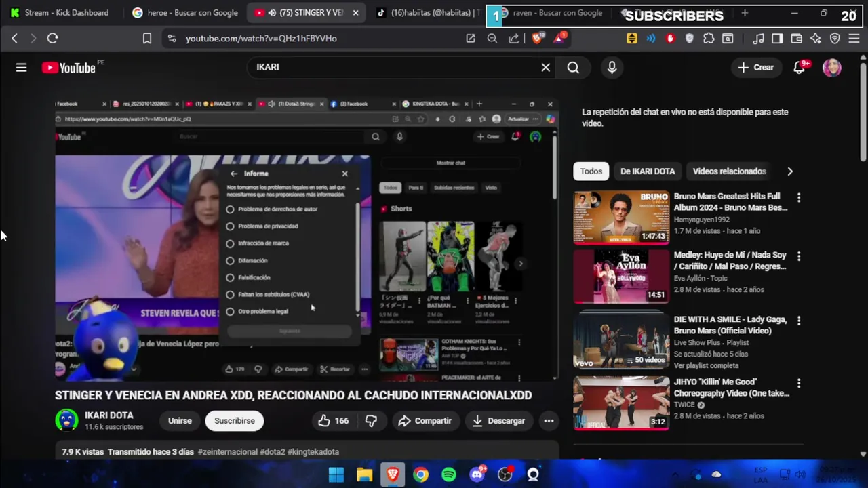
Task: Click the address bar URL
Action: click(x=261, y=39)
